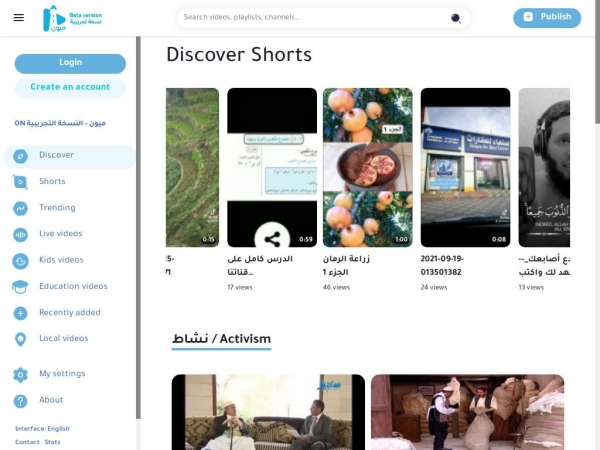This screenshot has height=450, width=600.
Task: Open Recently added page
Action: click(69, 313)
